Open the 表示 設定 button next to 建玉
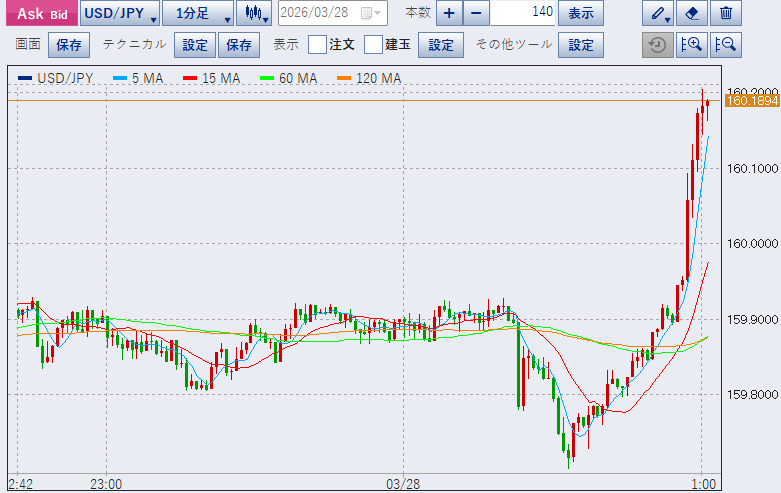Image resolution: width=781 pixels, height=493 pixels. [x=441, y=45]
